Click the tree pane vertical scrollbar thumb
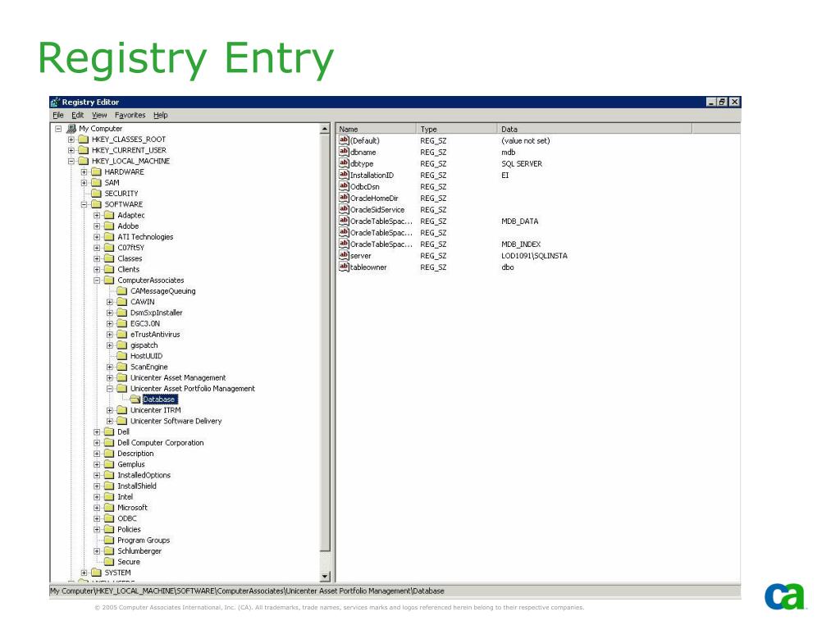 325,343
